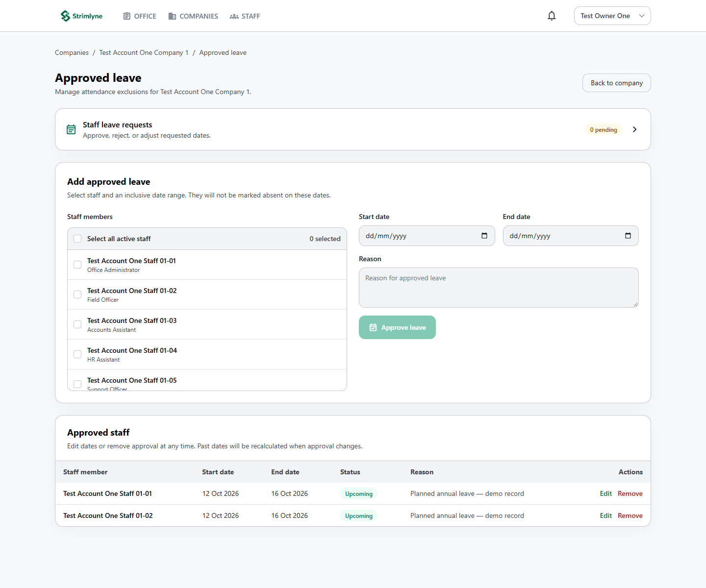The image size is (706, 588).
Task: Click Test Account One Staff 01-02 in approved table
Action: click(x=108, y=515)
